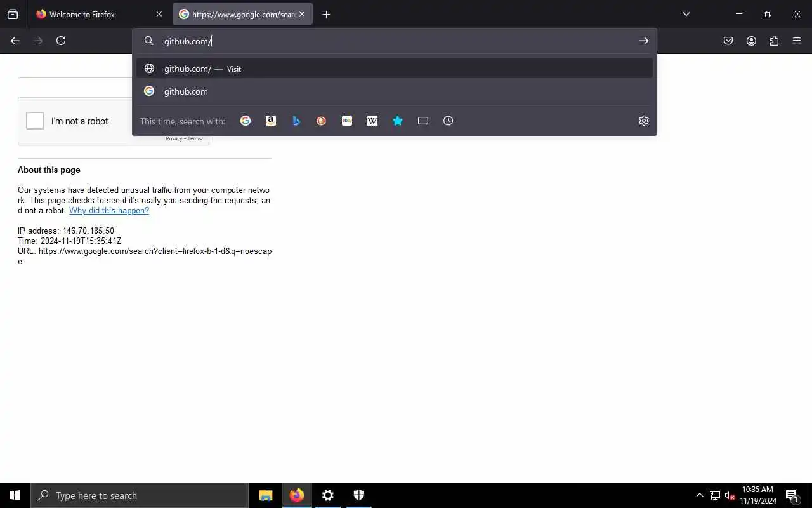Search this time with Amazon
This screenshot has width=812, height=508.
pyautogui.click(x=271, y=121)
